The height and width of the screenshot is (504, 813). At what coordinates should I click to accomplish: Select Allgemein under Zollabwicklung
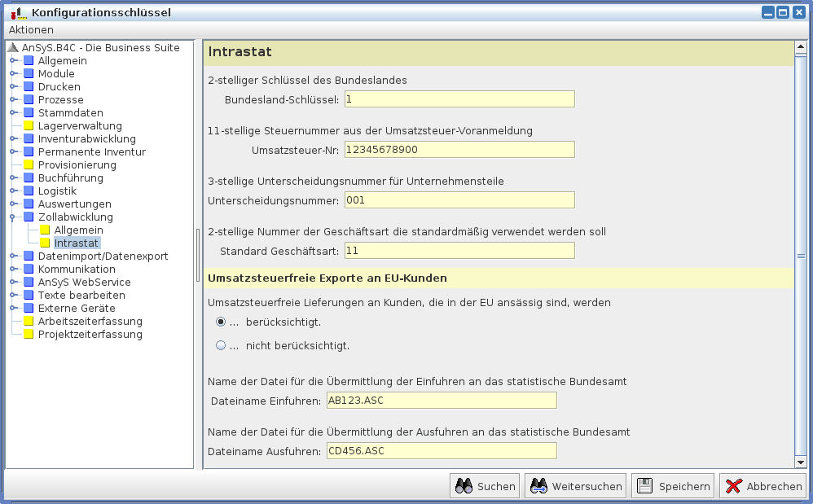click(x=78, y=230)
